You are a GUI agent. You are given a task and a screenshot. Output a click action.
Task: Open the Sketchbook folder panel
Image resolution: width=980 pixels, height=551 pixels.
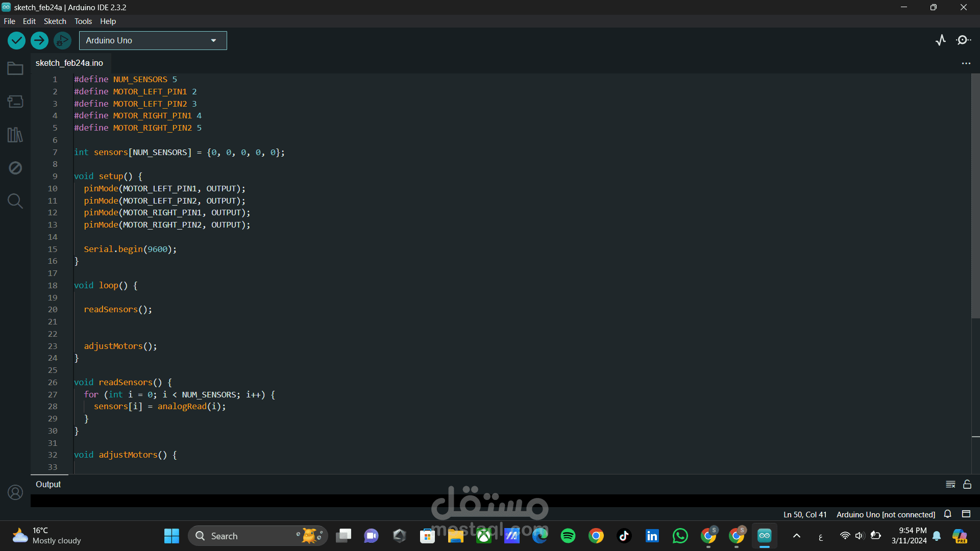[x=15, y=68]
